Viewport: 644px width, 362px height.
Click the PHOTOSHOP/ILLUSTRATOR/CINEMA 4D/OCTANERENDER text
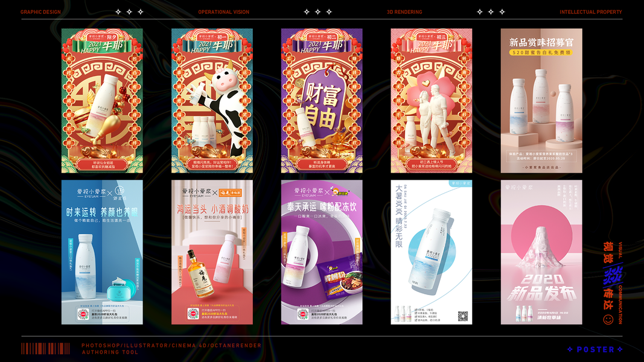[171, 346]
